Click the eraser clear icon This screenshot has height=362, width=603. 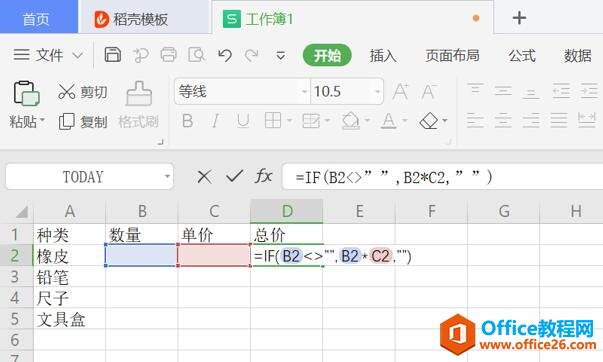(x=429, y=121)
